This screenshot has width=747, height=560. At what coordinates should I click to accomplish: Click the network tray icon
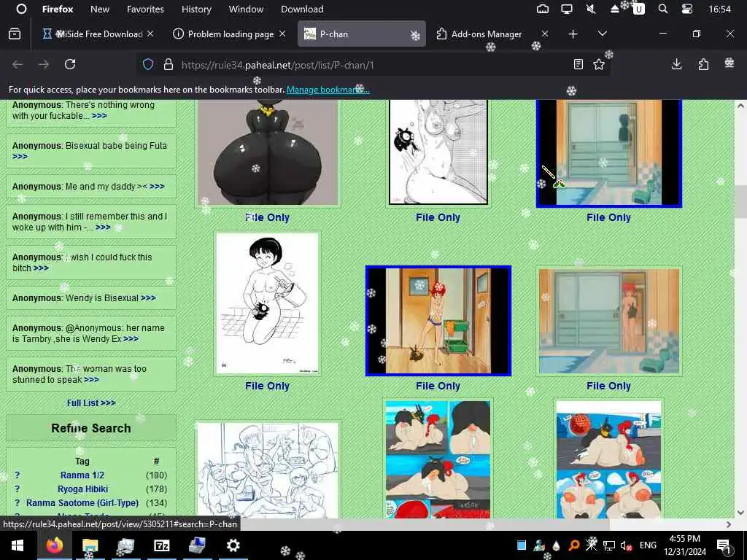[x=609, y=545]
